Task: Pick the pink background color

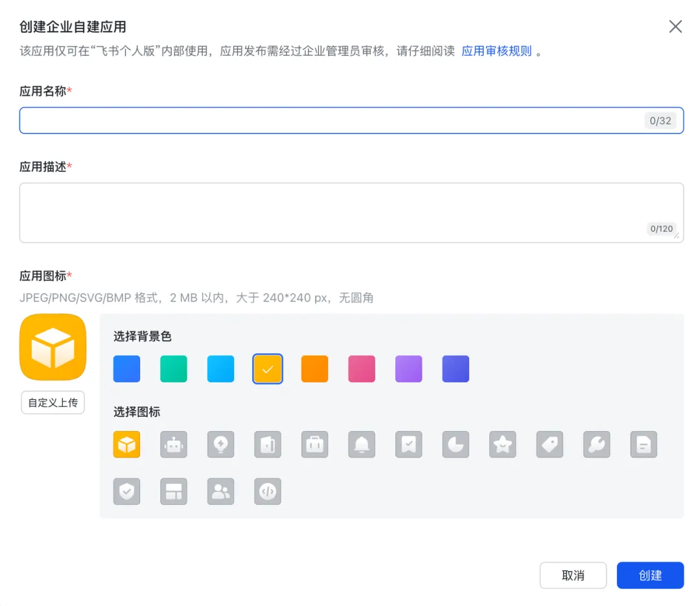Action: point(362,369)
